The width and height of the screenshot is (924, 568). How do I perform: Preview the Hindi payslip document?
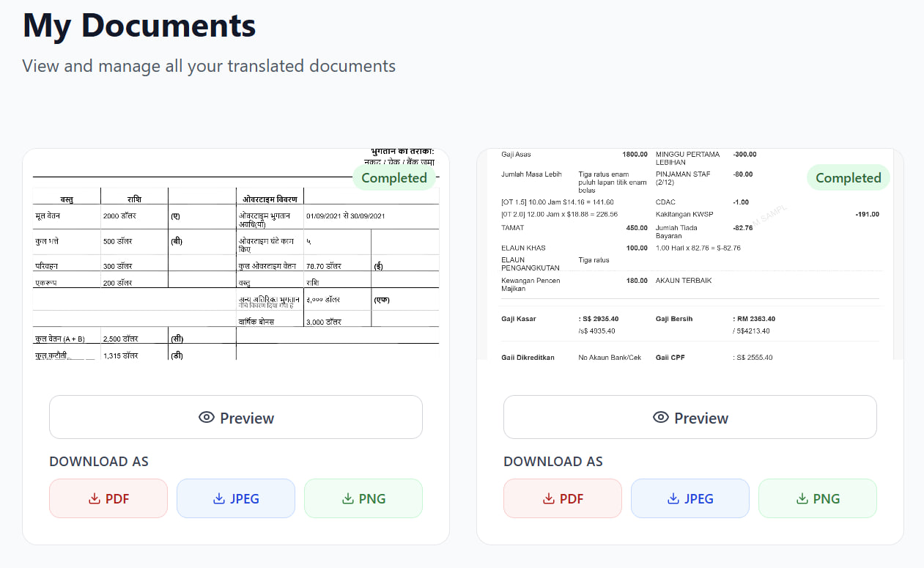point(236,417)
